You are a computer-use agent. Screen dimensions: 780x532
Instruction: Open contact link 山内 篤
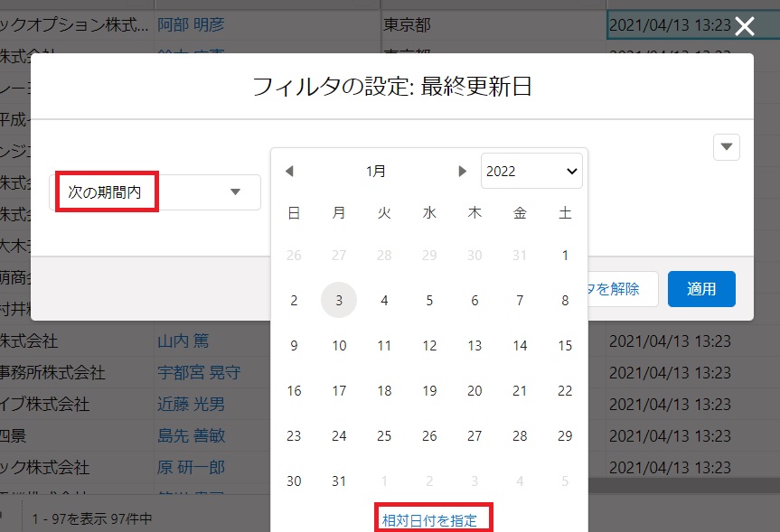tap(183, 341)
